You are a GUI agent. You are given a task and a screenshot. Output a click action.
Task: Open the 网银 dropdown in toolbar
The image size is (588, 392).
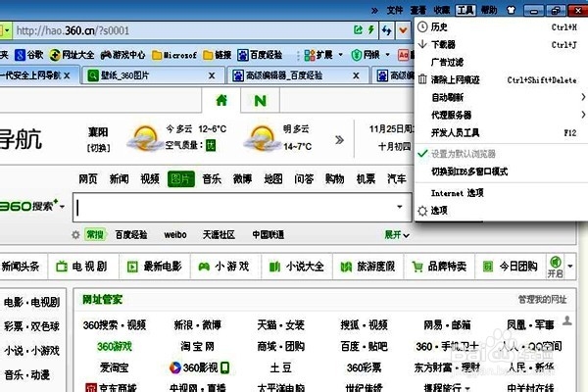[370, 55]
